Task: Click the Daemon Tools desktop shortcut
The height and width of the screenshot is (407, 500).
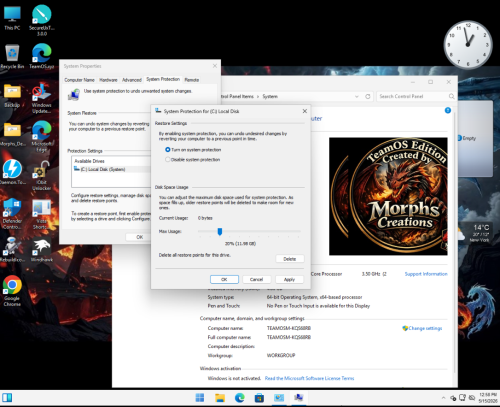Action: click(12, 172)
